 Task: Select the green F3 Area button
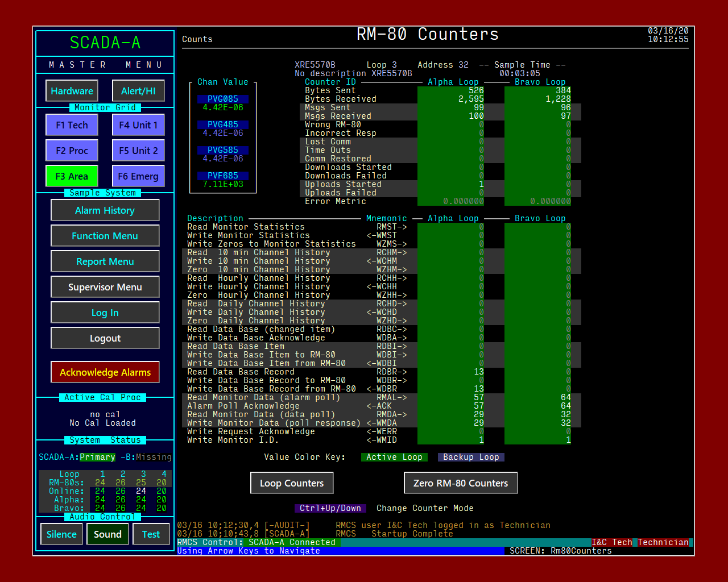coord(72,176)
